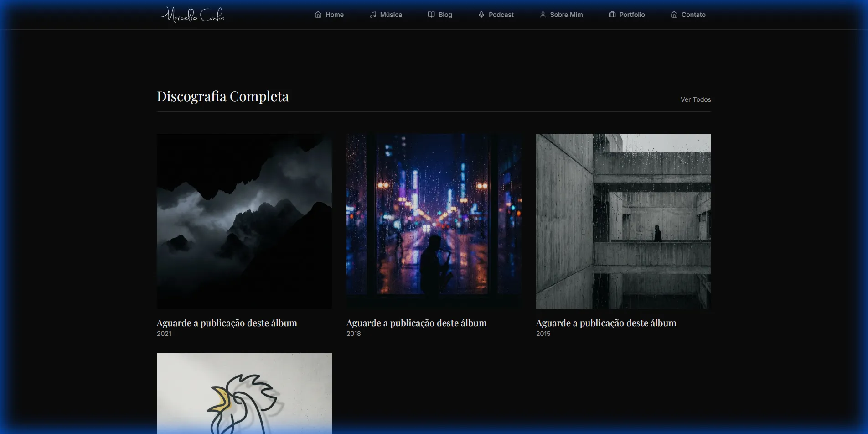The width and height of the screenshot is (868, 434).
Task: Open the 2015 album title link
Action: [606, 323]
